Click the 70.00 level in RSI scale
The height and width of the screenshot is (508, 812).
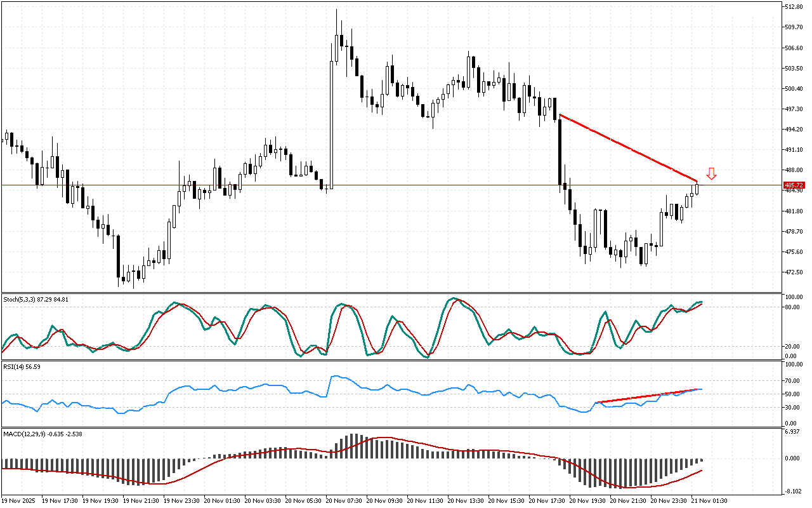pyautogui.click(x=792, y=381)
